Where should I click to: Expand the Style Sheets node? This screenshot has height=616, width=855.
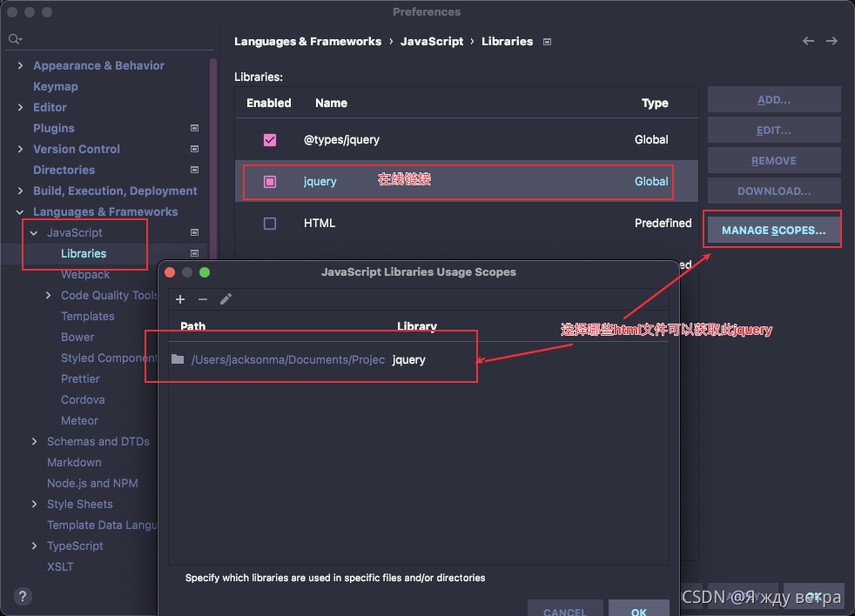pos(34,505)
